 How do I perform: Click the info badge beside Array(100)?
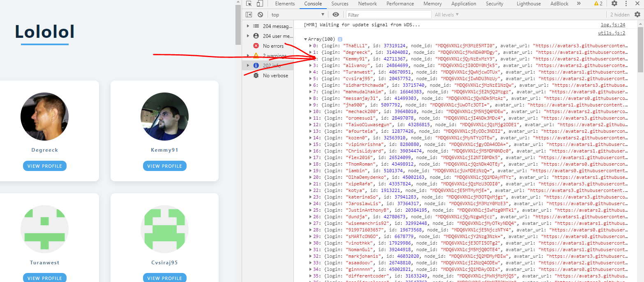click(x=340, y=39)
